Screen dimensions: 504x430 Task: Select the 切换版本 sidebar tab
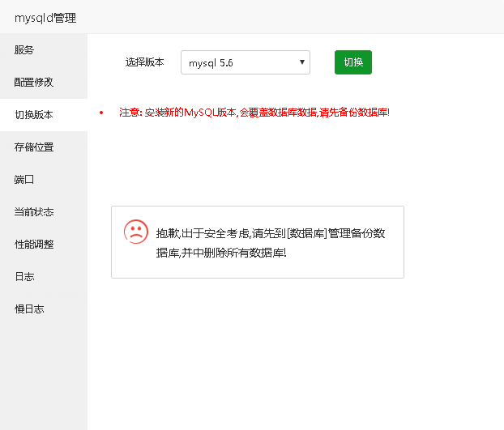[x=34, y=115]
